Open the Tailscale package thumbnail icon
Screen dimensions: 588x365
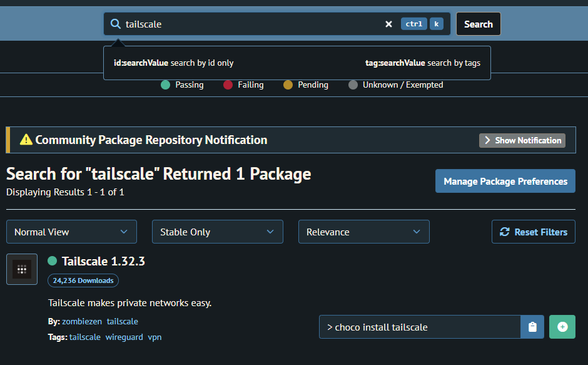point(21,269)
